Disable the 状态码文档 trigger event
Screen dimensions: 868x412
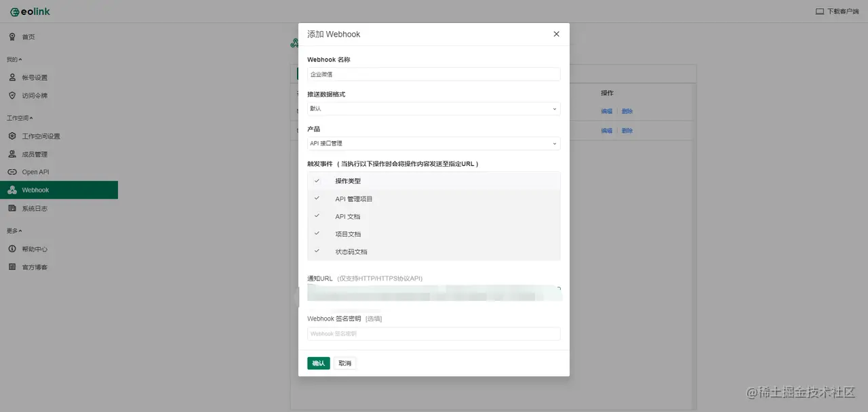coord(317,251)
